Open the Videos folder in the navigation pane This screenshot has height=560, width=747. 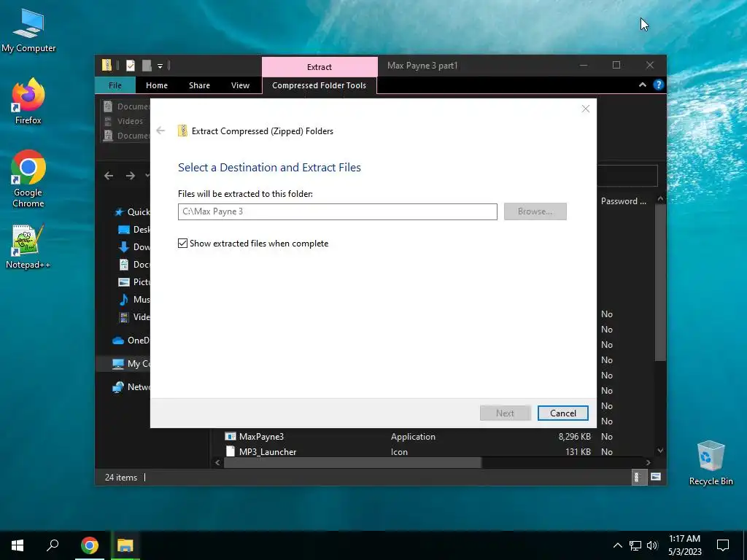coord(134,316)
